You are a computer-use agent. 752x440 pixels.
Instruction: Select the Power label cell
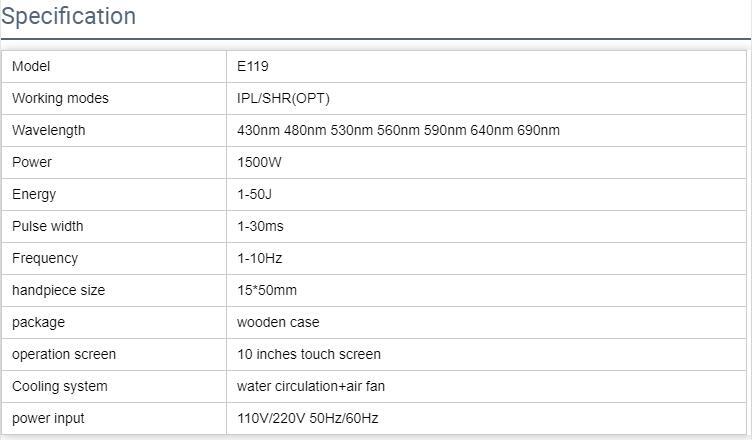pyautogui.click(x=32, y=162)
